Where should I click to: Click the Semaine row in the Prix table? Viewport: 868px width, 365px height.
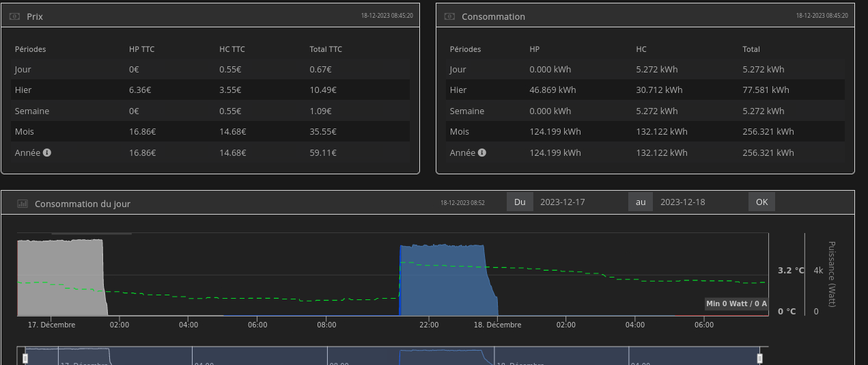click(210, 111)
